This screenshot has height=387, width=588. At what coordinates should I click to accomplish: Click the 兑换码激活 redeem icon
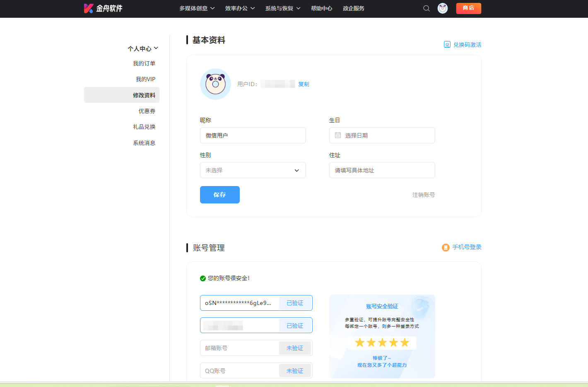tap(447, 45)
